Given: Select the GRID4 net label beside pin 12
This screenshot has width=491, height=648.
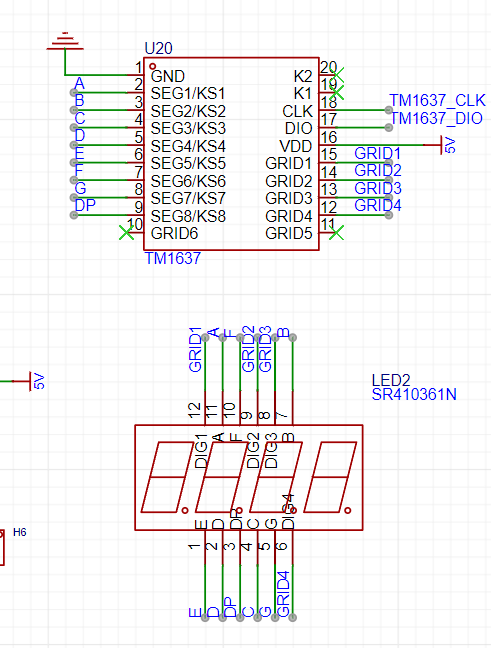Looking at the screenshot, I should point(377,205).
